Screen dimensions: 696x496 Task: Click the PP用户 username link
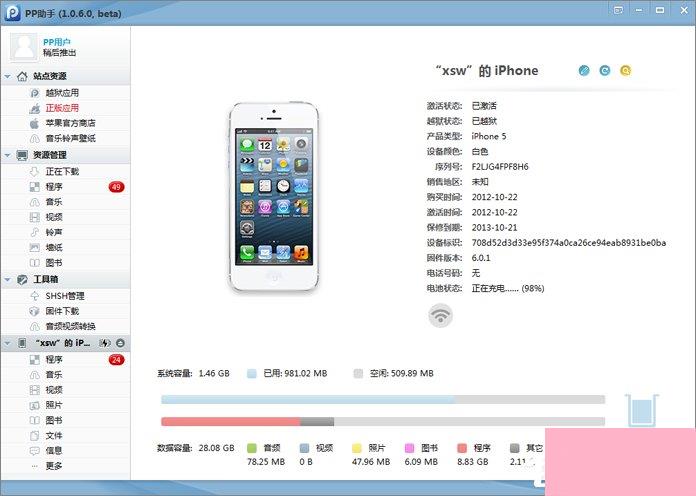pyautogui.click(x=57, y=42)
